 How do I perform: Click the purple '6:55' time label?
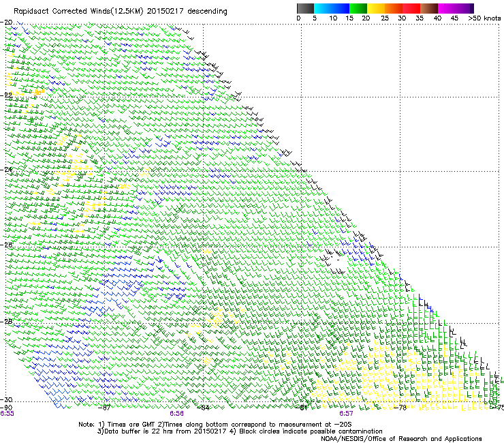7,414
